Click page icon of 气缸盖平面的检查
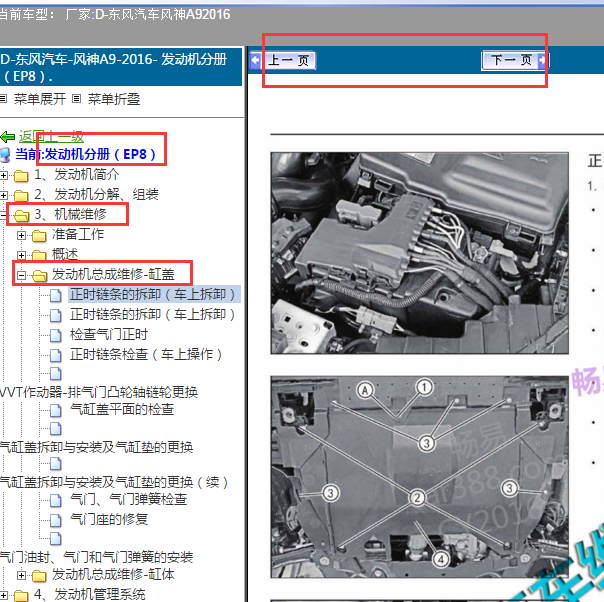The image size is (604, 602). tap(56, 410)
